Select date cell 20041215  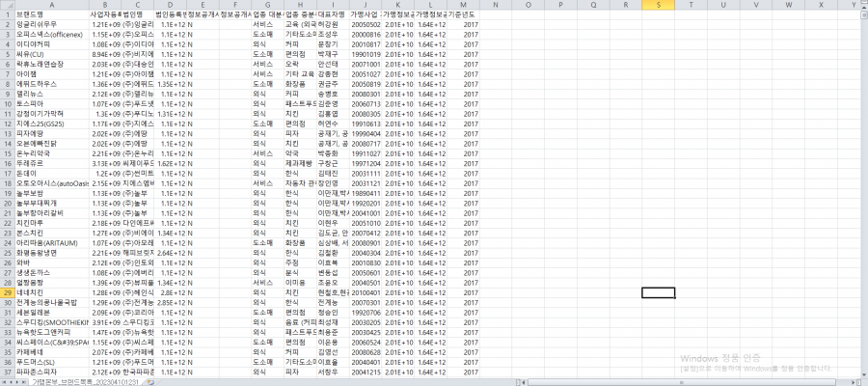point(366,372)
